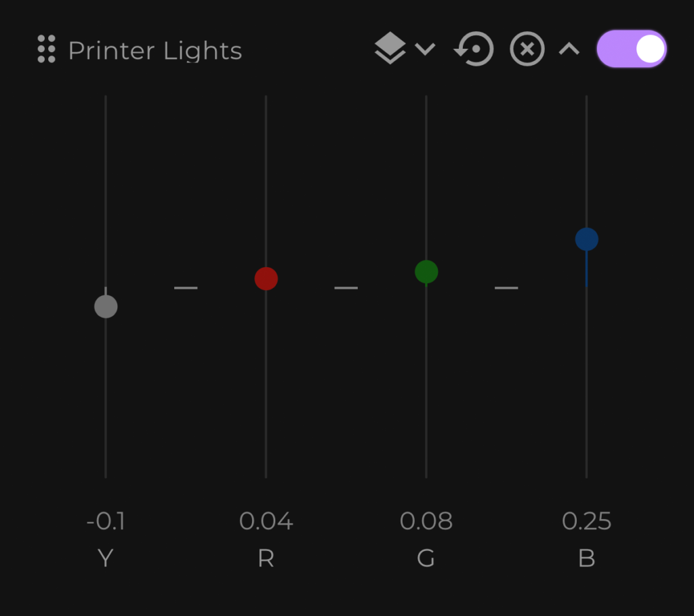
Task: Click the green G slider handle
Action: click(x=426, y=272)
